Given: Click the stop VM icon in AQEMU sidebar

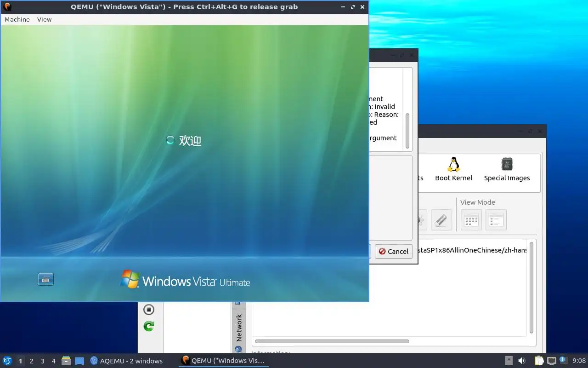Looking at the screenshot, I should coord(148,309).
